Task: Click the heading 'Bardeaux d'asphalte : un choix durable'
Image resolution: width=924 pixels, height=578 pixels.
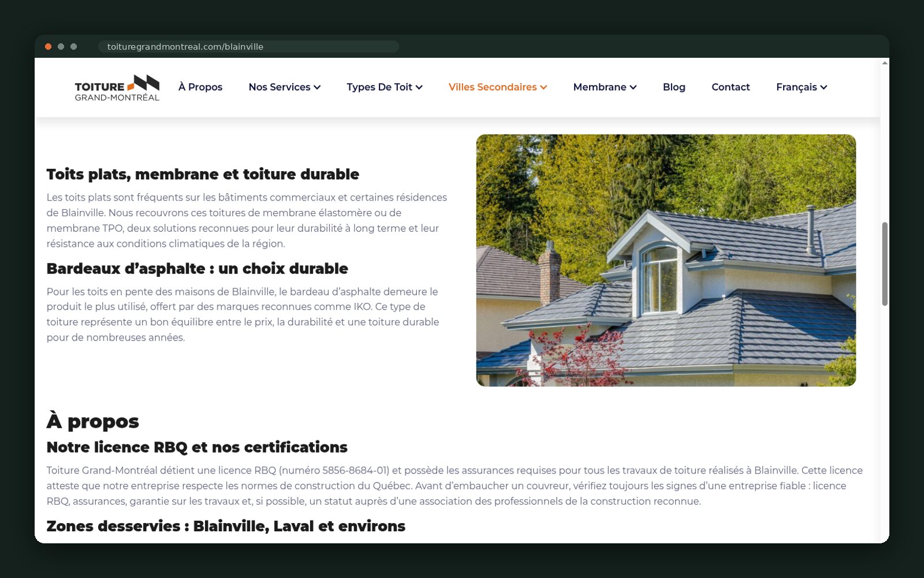Action: (197, 268)
